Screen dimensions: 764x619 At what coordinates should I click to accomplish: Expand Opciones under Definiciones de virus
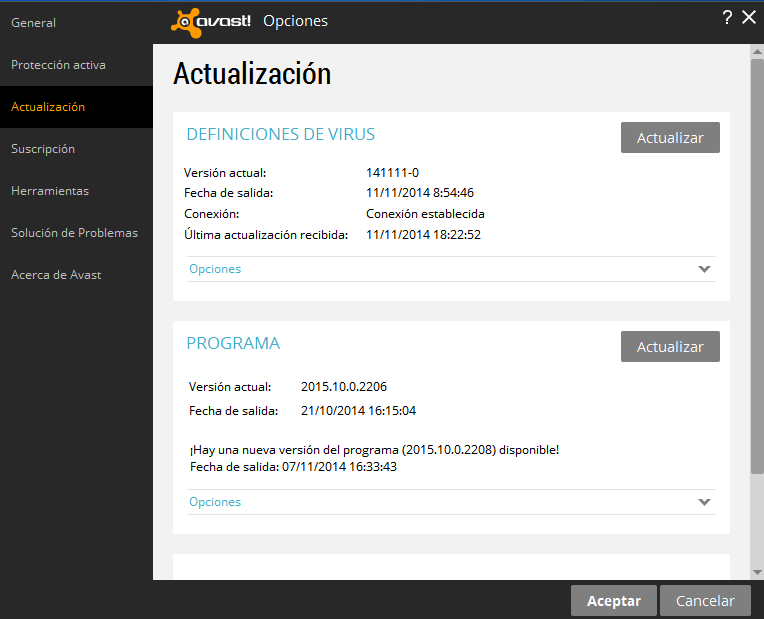(451, 269)
